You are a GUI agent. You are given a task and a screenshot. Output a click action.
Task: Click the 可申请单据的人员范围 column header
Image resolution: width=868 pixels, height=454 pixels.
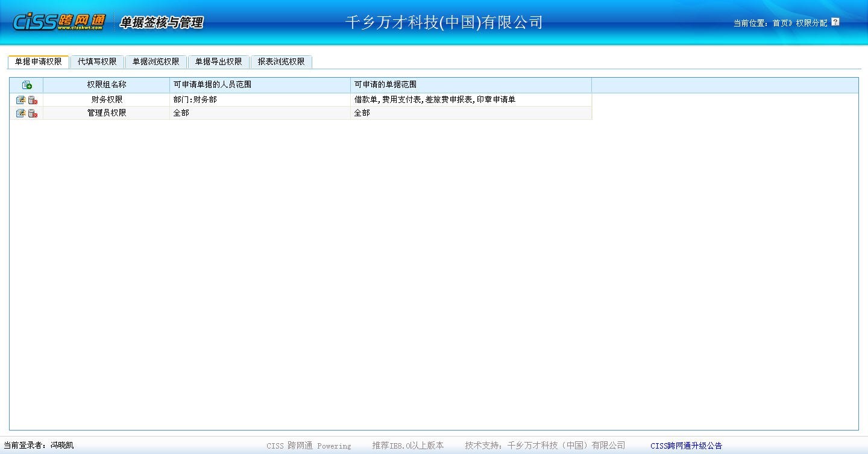(x=212, y=85)
